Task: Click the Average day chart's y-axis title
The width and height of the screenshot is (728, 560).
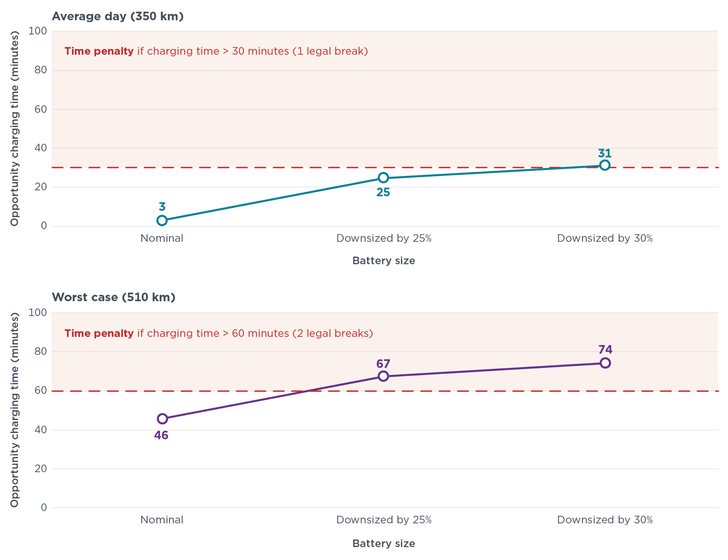Action: coord(14,128)
